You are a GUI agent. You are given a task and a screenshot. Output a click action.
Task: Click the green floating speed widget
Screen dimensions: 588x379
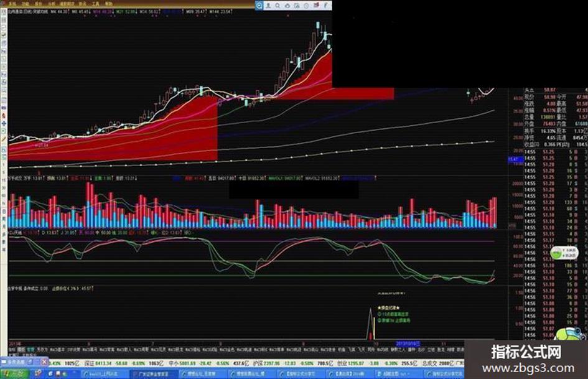point(564,253)
